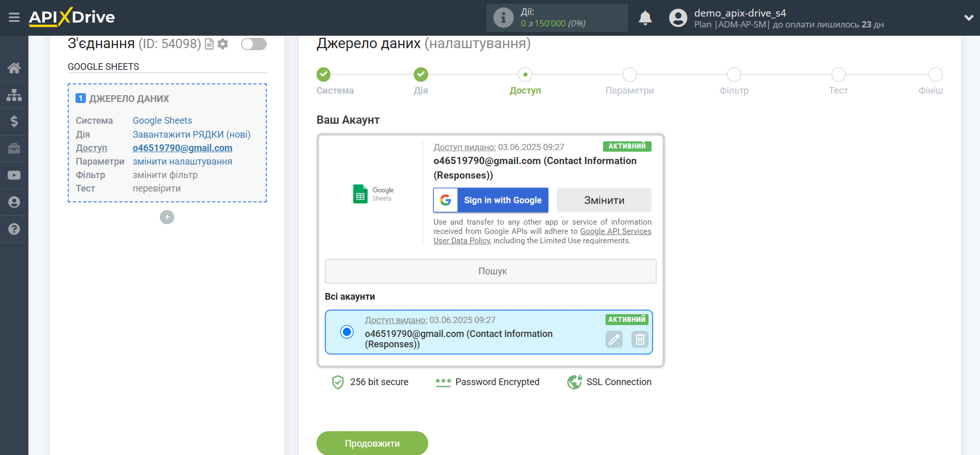Go to the Система step
Viewport: 980px width, 455px height.
[x=324, y=75]
